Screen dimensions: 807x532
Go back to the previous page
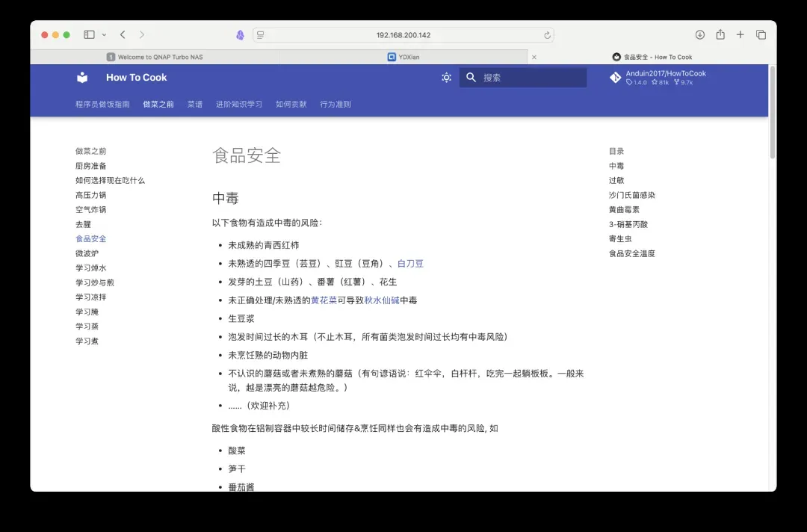tap(123, 35)
